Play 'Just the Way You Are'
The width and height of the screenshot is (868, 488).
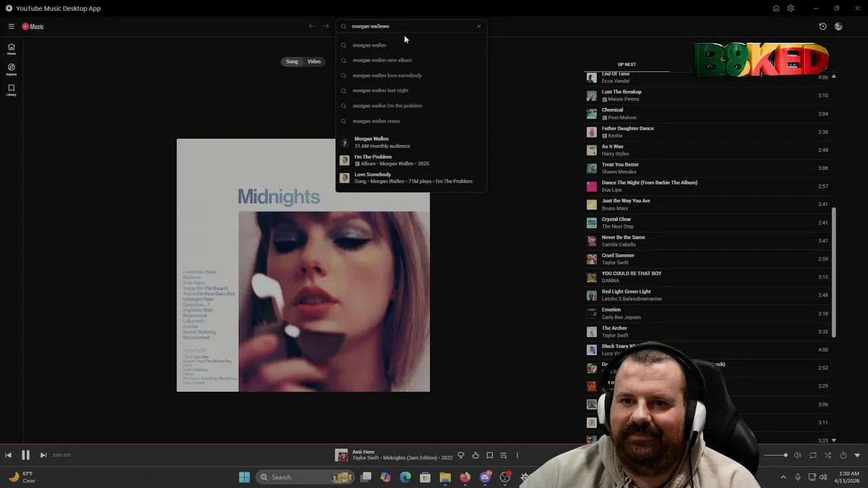coord(707,205)
